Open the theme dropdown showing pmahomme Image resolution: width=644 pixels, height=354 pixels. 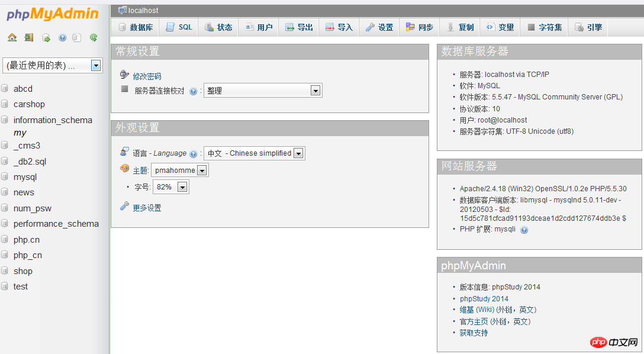(180, 170)
